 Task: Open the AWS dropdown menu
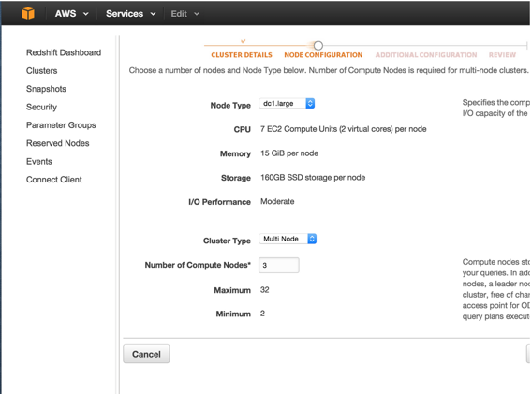(71, 14)
